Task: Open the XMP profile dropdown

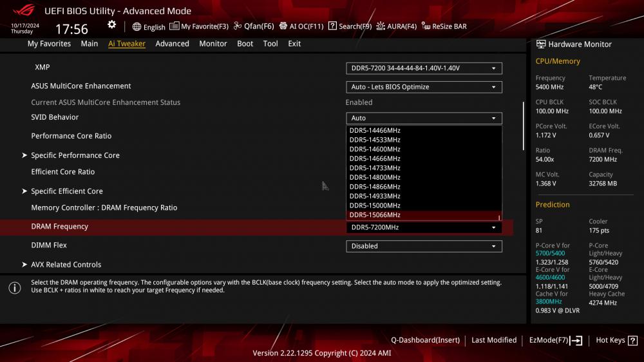Action: click(x=424, y=68)
